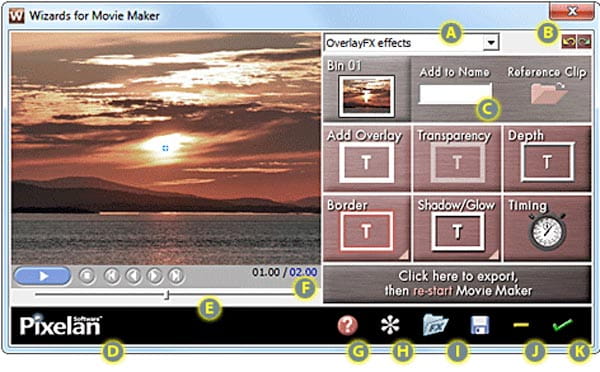600x372 pixels.
Task: Expand the Shadow/Glow corner triangle
Action: (x=494, y=255)
